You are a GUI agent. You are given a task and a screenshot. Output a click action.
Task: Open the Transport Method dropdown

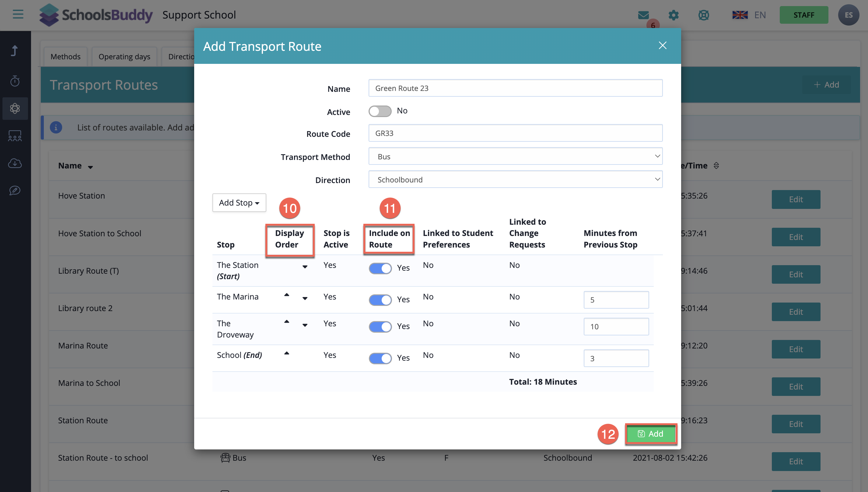click(515, 157)
